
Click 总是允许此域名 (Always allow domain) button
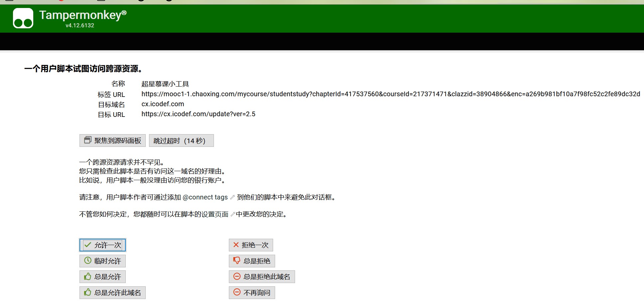click(112, 293)
